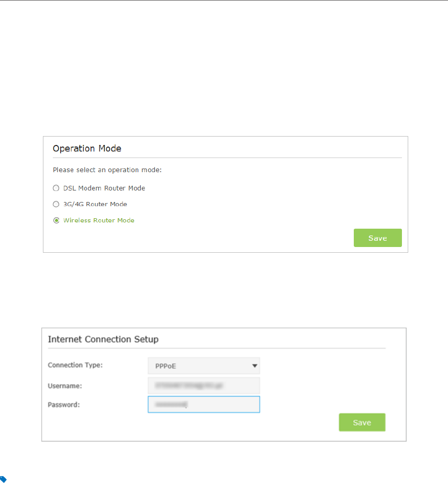Click the 'DSL Modem Router Mode' label text
The height and width of the screenshot is (483, 448).
click(x=104, y=188)
